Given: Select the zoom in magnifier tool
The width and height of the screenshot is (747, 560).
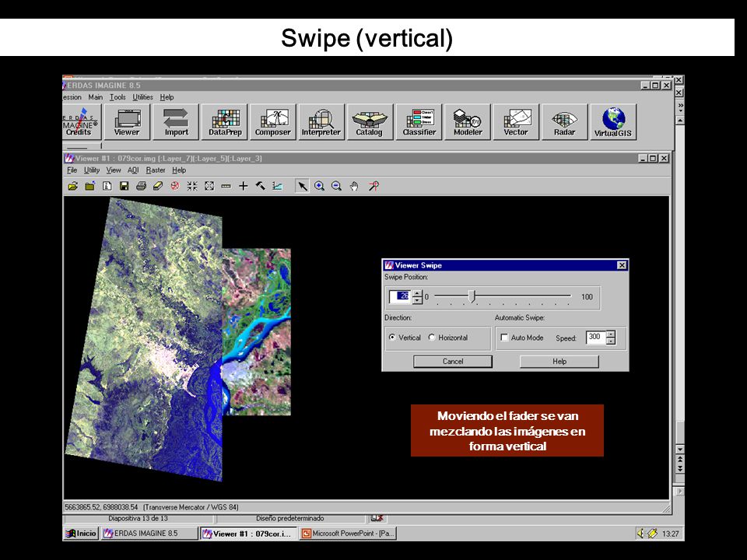Looking at the screenshot, I should (x=319, y=186).
